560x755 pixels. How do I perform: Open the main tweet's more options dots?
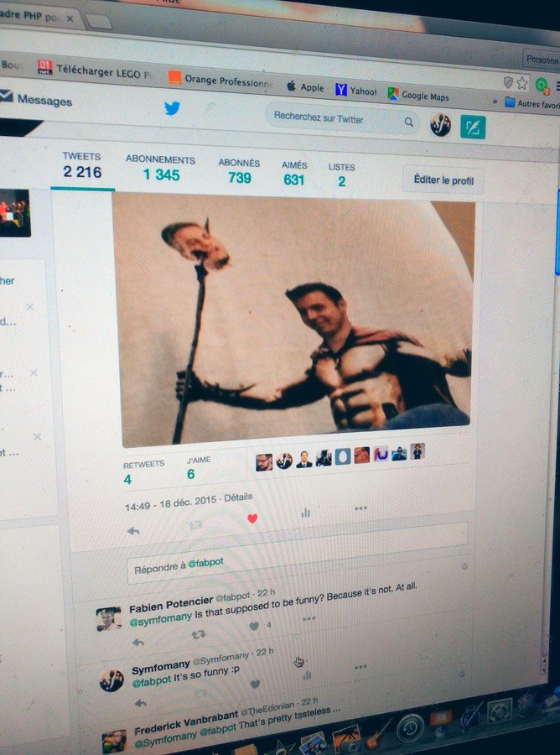[x=360, y=508]
